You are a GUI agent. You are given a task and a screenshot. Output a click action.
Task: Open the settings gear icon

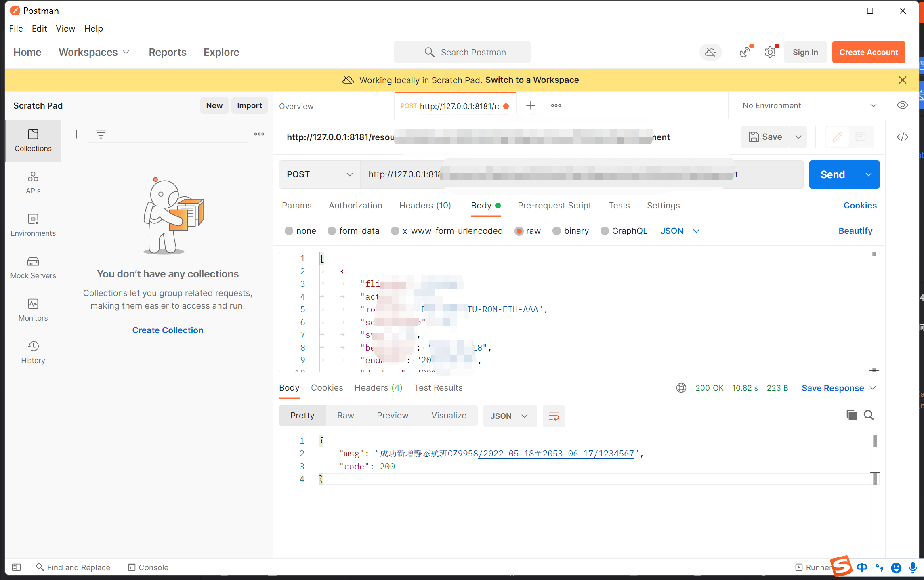[770, 52]
